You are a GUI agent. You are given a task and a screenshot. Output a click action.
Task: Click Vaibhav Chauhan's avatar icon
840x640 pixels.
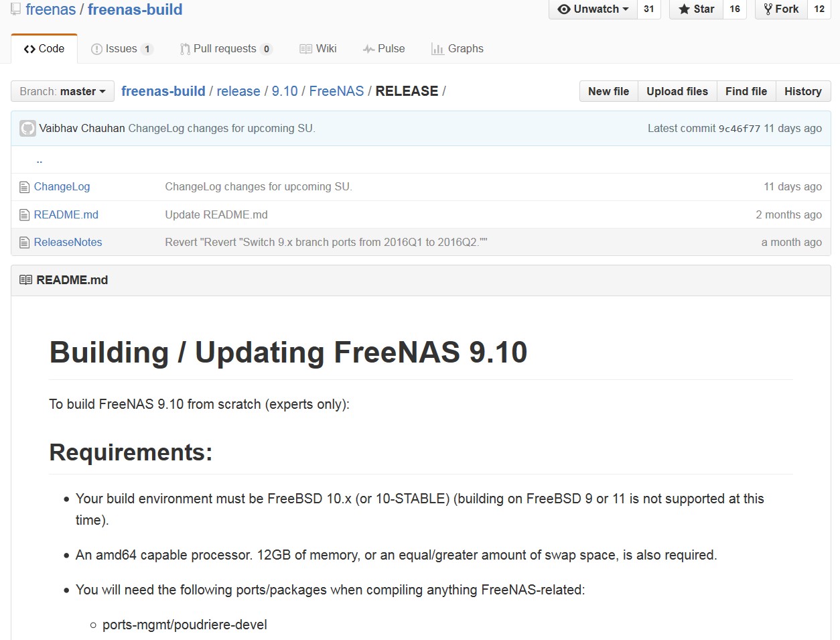coord(27,129)
